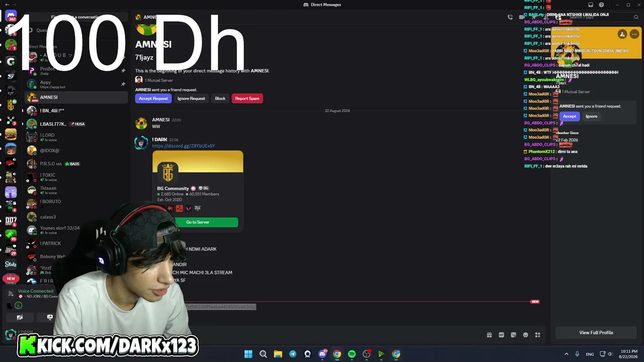Block the user AMNESI
The height and width of the screenshot is (362, 644).
coord(220,99)
